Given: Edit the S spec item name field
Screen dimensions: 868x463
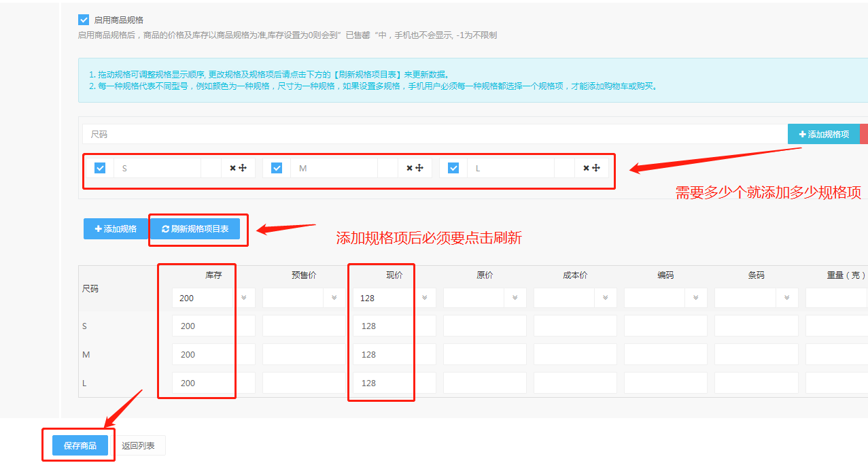Looking at the screenshot, I should pos(157,168).
